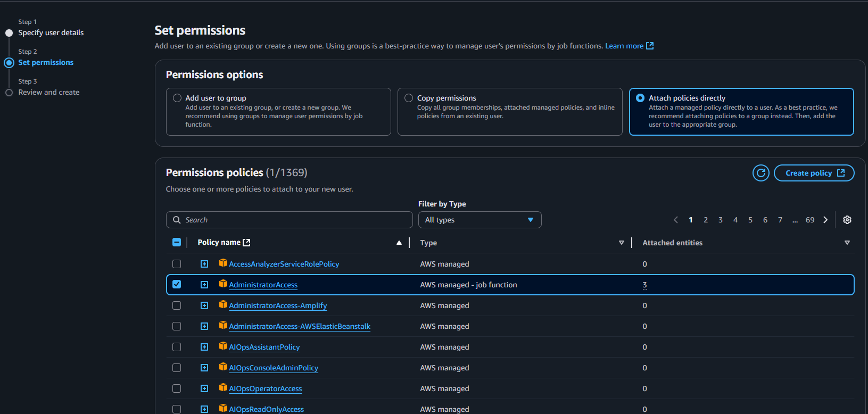Click the AIOpsReadOnlyAccess orange box icon
This screenshot has height=414, width=868.
point(223,409)
